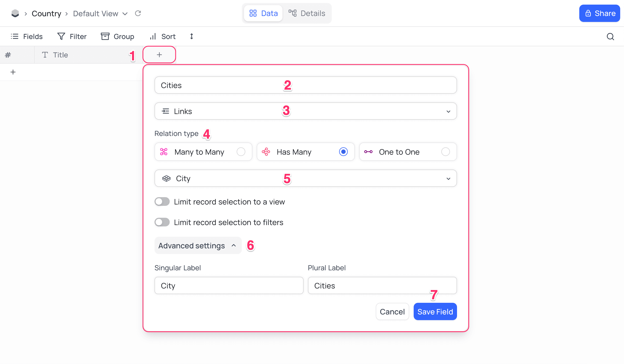
Task: Open the Group menu in the toolbar
Action: [x=117, y=36]
